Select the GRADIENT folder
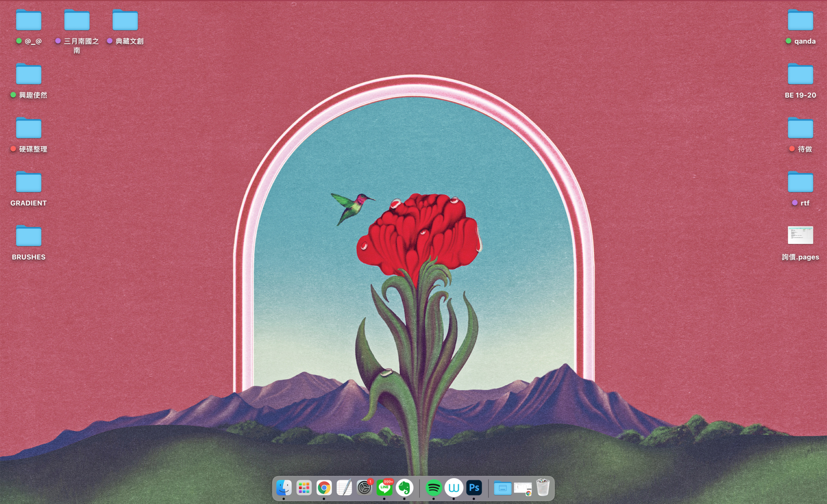Image resolution: width=827 pixels, height=504 pixels. [x=29, y=182]
